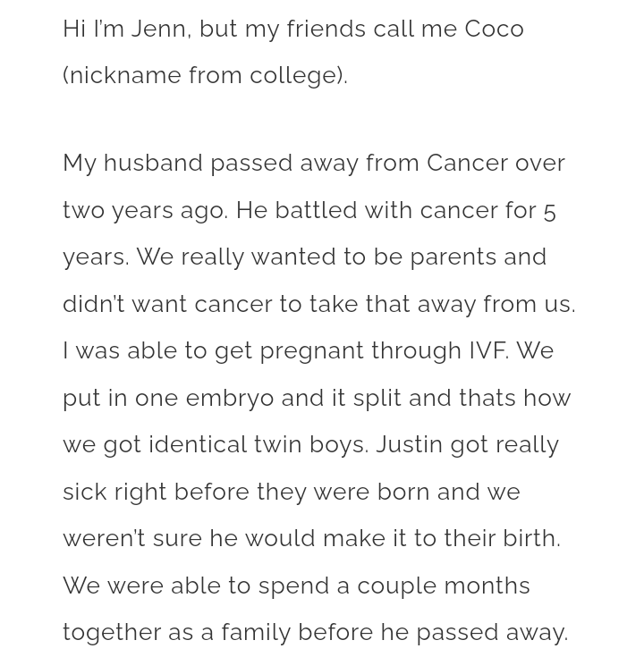Click the word "identical"
Image resolution: width=644 pixels, height=657 pixels.
tap(198, 445)
